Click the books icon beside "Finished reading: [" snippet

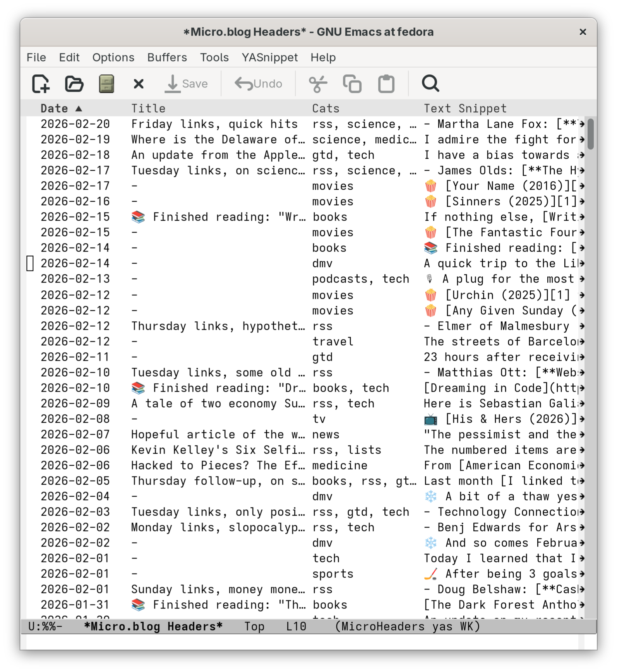(430, 248)
